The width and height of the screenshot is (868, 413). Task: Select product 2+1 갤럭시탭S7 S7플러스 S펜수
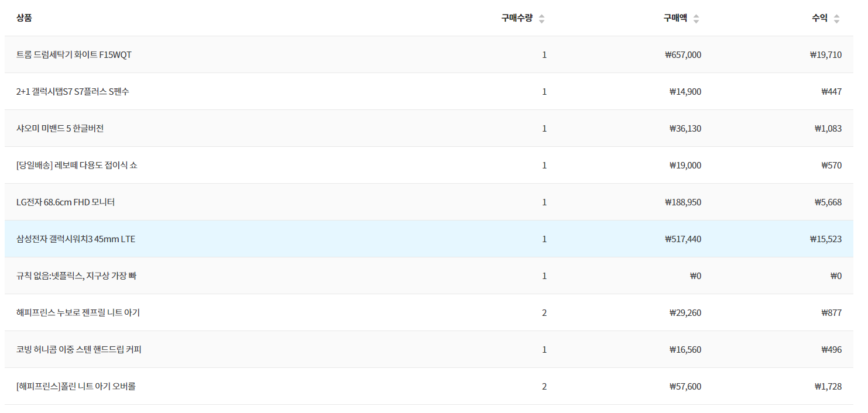click(73, 92)
